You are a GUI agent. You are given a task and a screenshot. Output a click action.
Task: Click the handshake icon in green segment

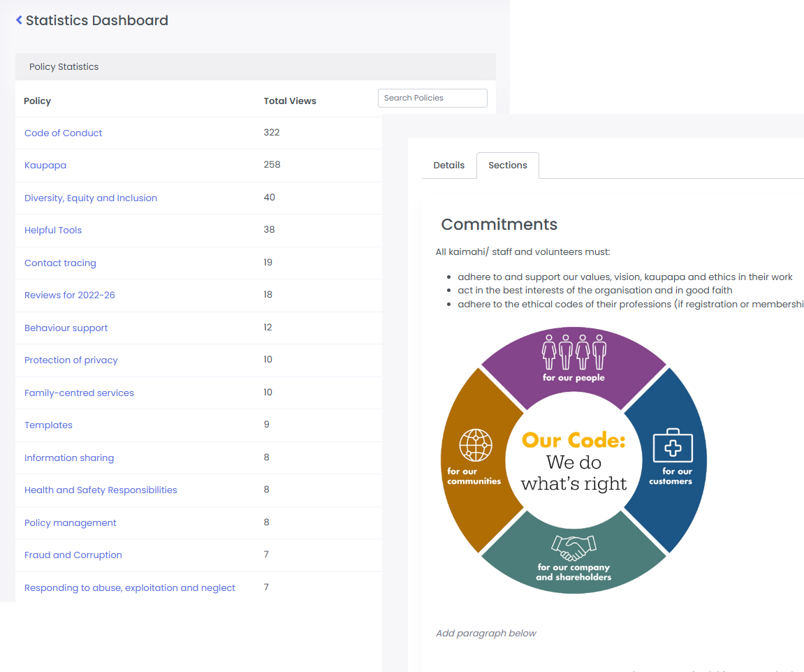coord(573,548)
